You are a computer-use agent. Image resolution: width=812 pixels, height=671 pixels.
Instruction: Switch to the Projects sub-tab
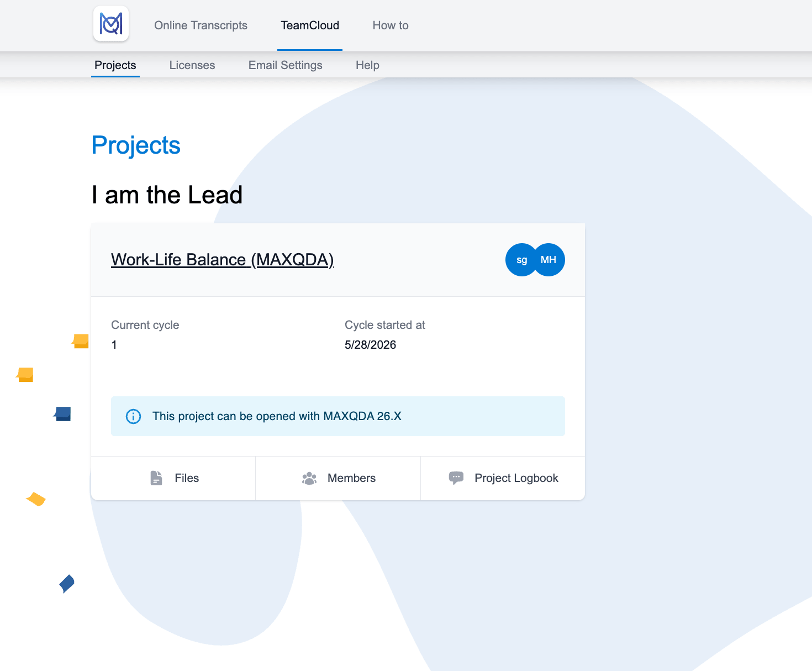(115, 65)
